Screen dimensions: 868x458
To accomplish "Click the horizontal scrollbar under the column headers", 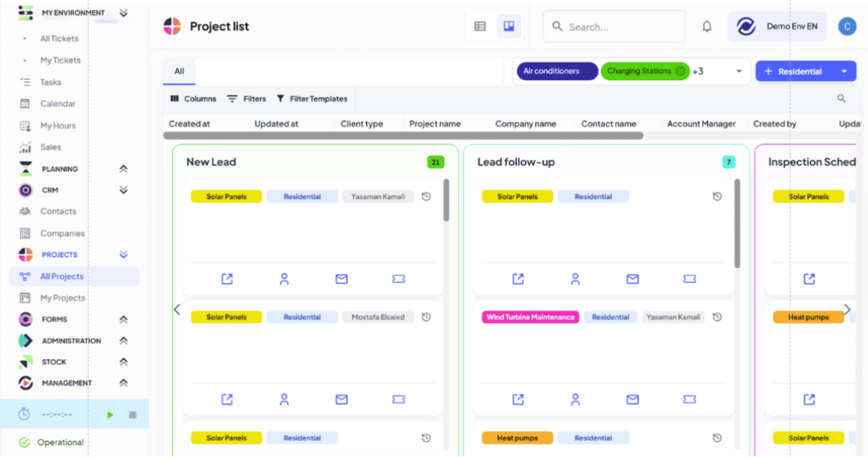I will pos(403,136).
